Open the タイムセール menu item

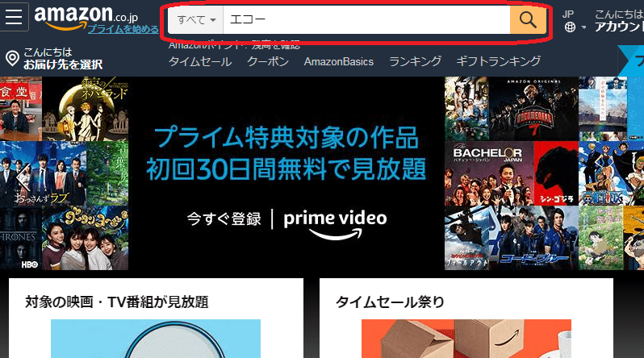pos(200,61)
